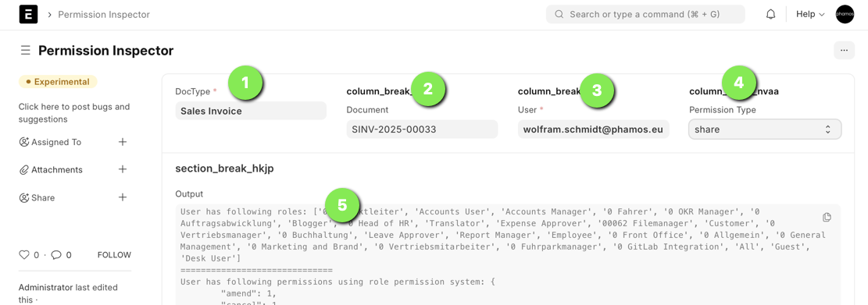Add an assignee with Assigned To plus

pos(123,142)
